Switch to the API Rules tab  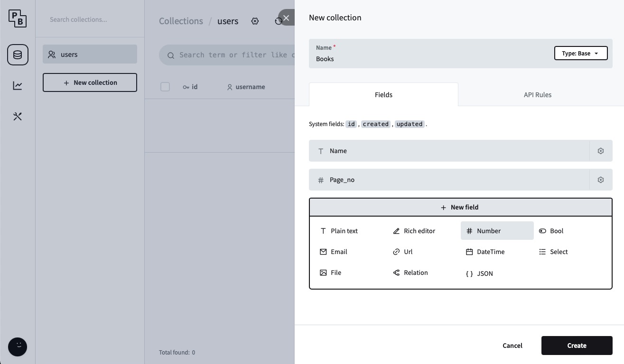(537, 94)
